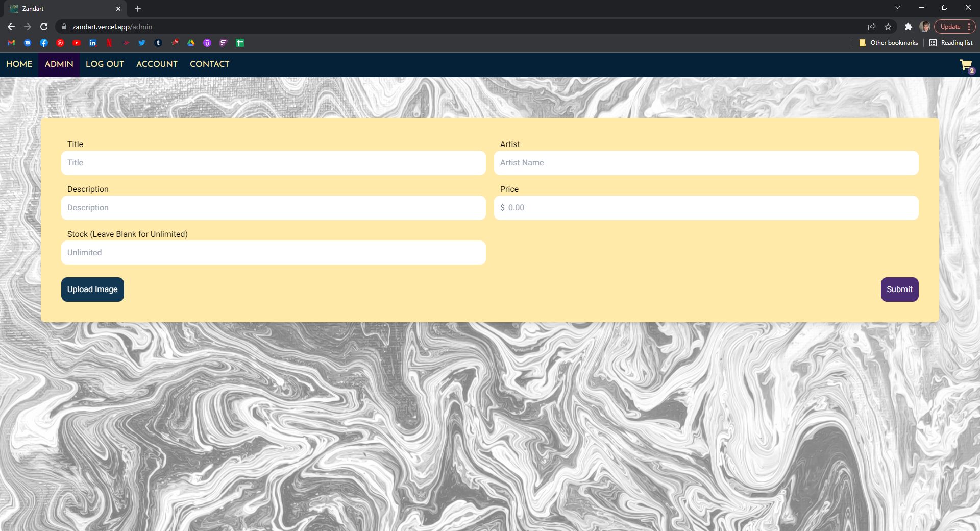The height and width of the screenshot is (531, 980).
Task: Select the LOG OUT nav item
Action: pos(105,64)
